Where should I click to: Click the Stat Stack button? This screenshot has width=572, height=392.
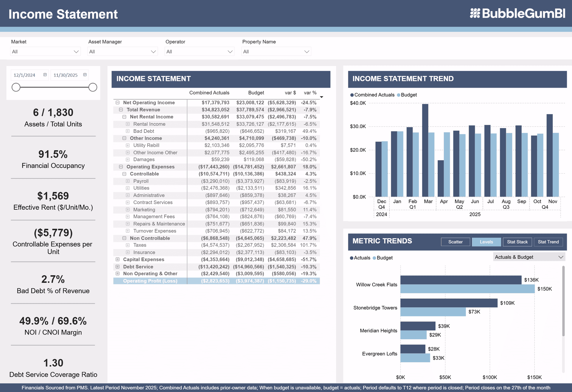517,242
